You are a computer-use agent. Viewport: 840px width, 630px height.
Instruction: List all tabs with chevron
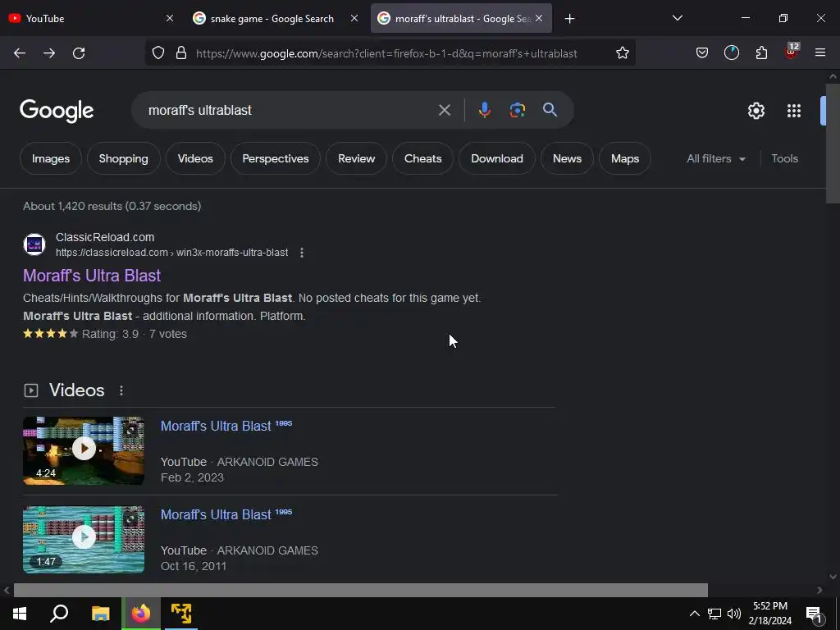point(677,18)
